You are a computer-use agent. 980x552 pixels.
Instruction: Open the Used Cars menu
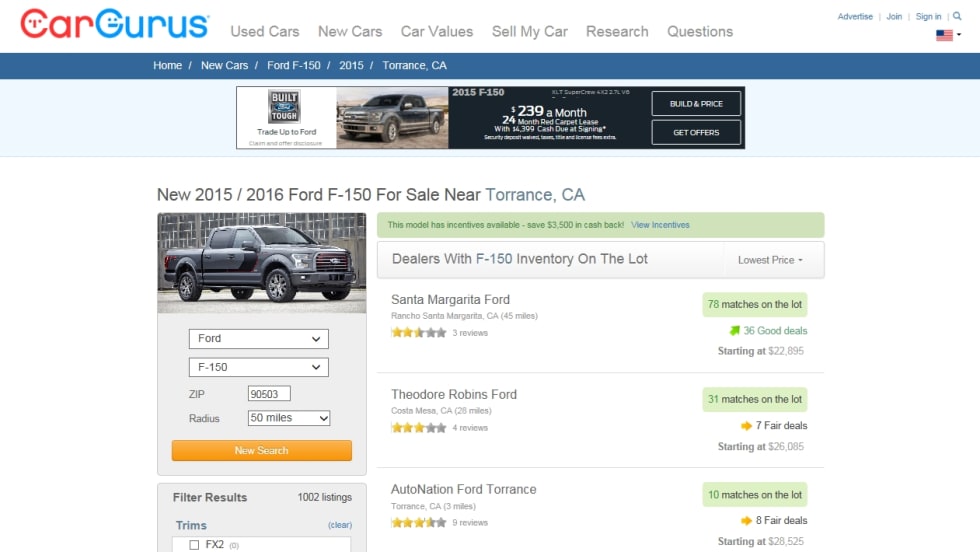pyautogui.click(x=264, y=31)
